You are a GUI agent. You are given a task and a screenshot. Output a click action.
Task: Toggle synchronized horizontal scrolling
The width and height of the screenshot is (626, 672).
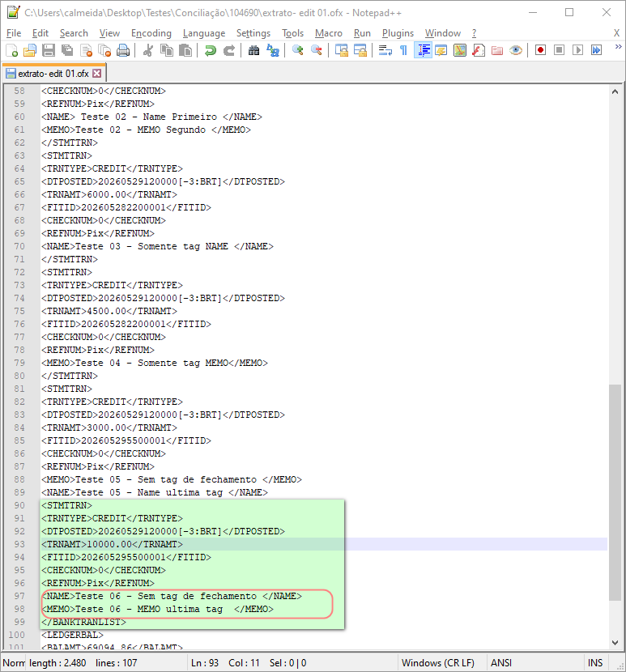click(360, 50)
